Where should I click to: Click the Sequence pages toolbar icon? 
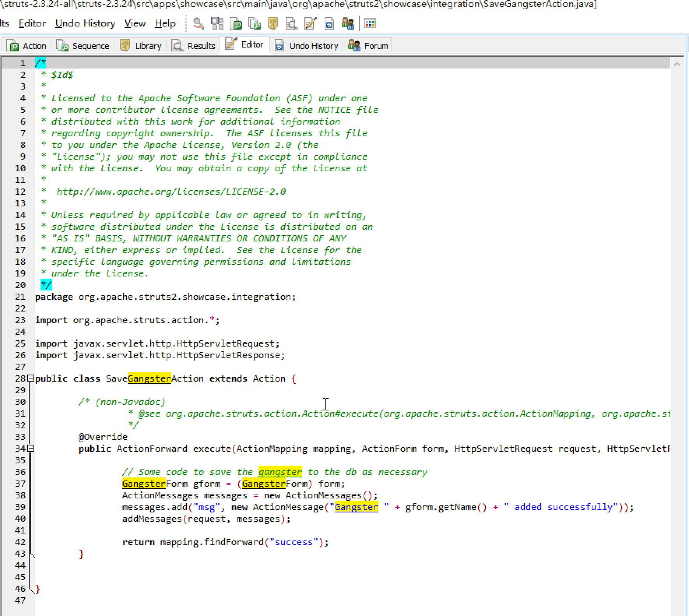tap(254, 24)
